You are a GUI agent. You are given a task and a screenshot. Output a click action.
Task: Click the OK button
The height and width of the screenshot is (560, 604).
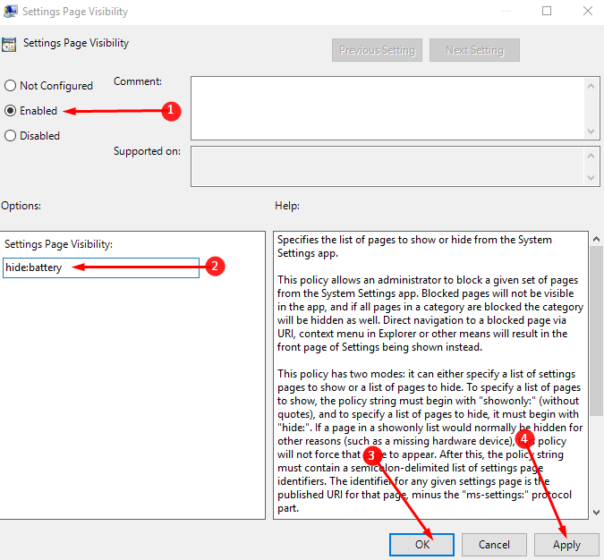421,544
